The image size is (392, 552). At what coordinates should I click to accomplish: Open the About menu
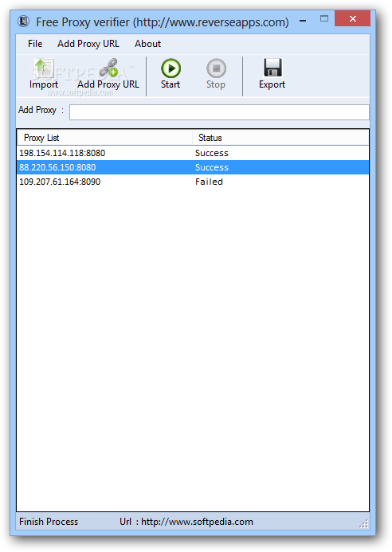click(x=147, y=44)
